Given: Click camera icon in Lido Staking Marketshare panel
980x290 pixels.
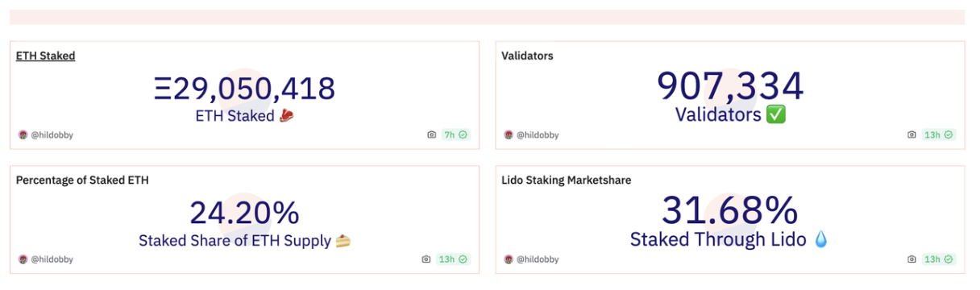Looking at the screenshot, I should tap(911, 259).
